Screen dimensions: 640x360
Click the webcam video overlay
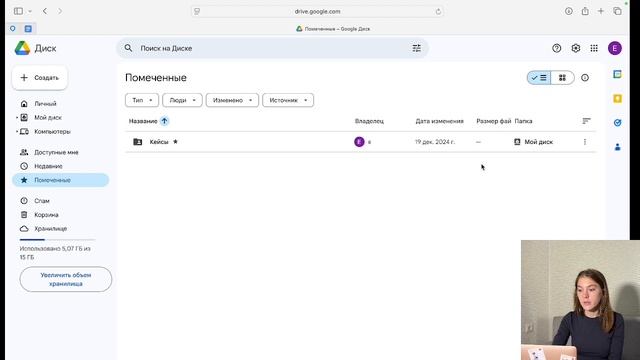click(x=580, y=300)
